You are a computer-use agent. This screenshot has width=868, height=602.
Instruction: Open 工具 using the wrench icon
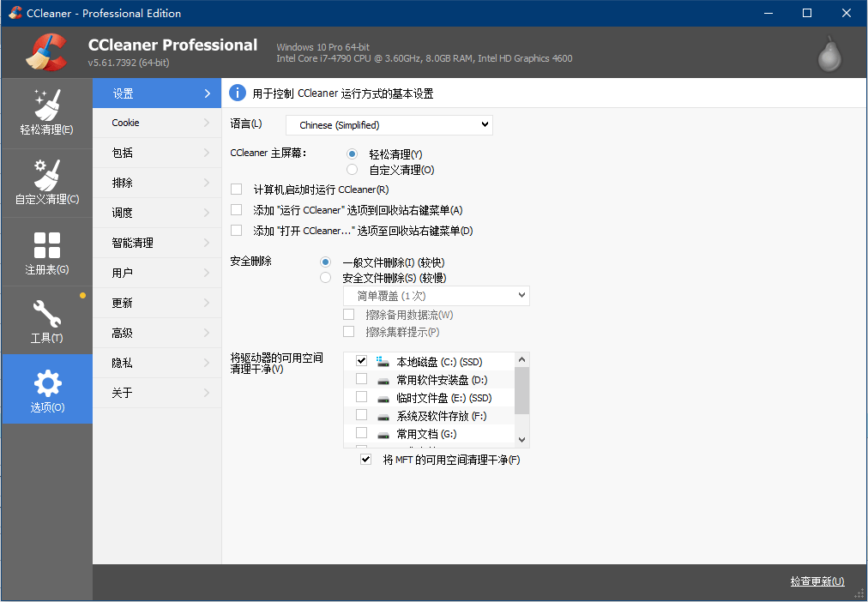[x=46, y=313]
